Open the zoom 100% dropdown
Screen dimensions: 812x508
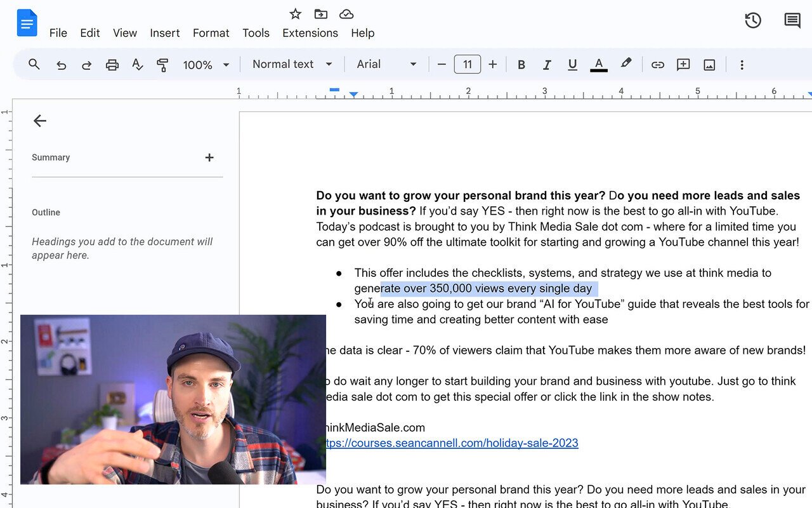(x=206, y=65)
